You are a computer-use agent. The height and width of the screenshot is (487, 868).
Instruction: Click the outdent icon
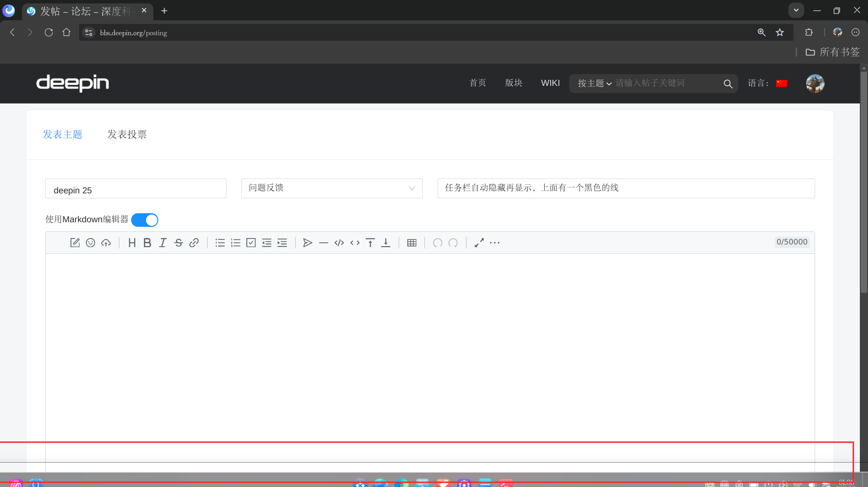point(267,243)
